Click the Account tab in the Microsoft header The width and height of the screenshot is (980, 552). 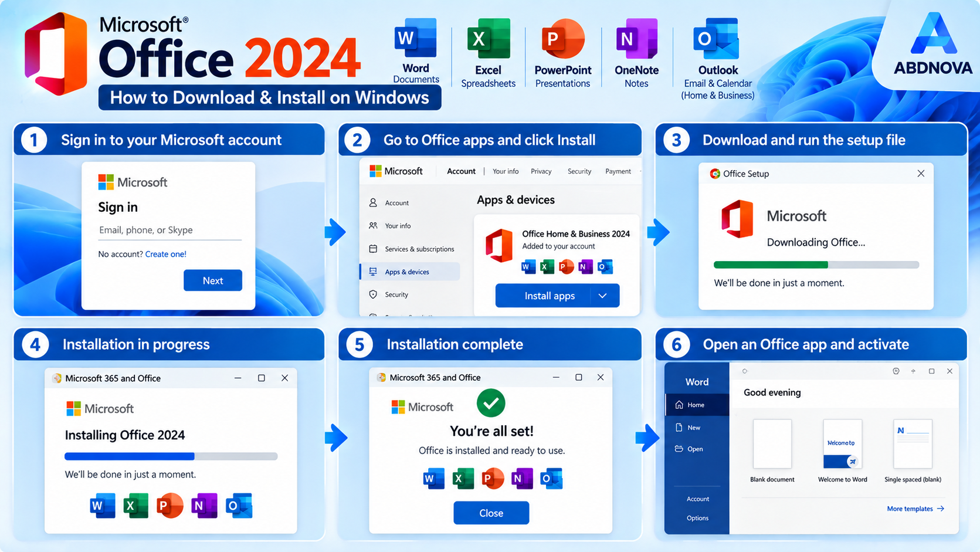click(461, 171)
